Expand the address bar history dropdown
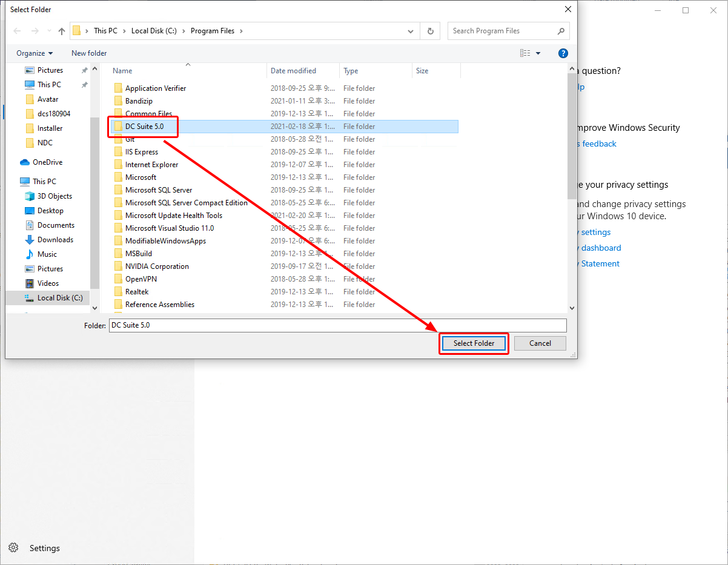Image resolution: width=728 pixels, height=565 pixels. click(411, 31)
